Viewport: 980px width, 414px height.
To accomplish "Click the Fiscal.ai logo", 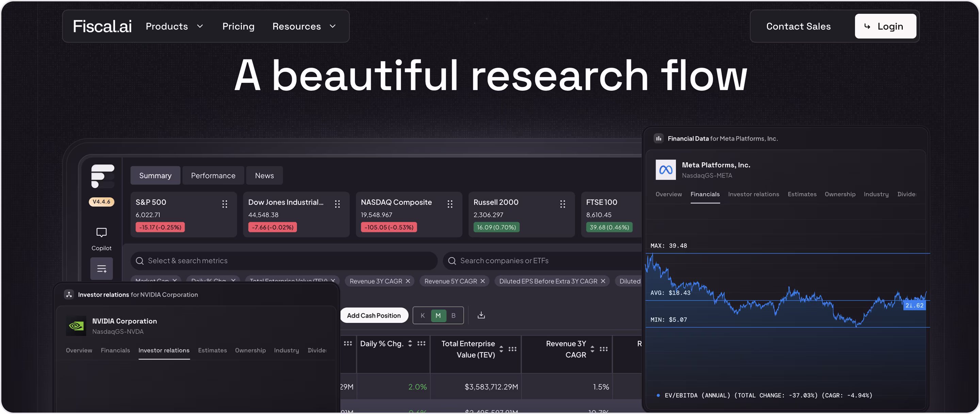I will [x=102, y=26].
